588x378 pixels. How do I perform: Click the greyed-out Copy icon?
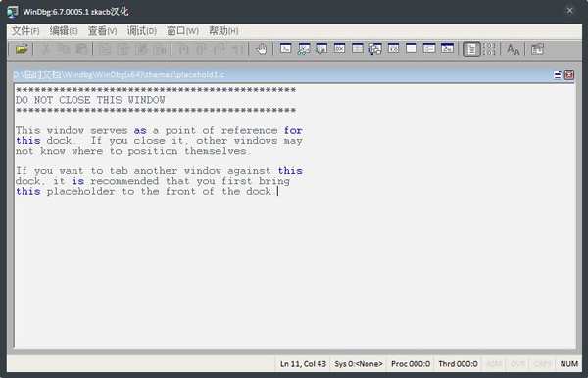pyautogui.click(x=64, y=49)
